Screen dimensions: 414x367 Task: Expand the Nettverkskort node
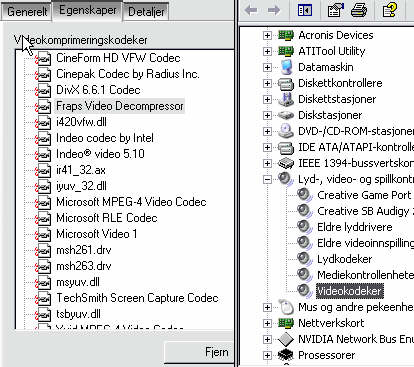tap(267, 323)
